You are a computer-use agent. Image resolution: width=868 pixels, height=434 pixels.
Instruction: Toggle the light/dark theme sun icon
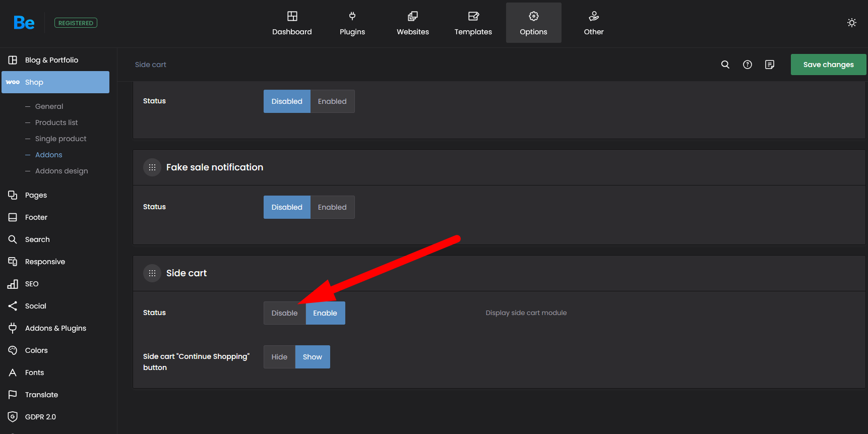(852, 23)
